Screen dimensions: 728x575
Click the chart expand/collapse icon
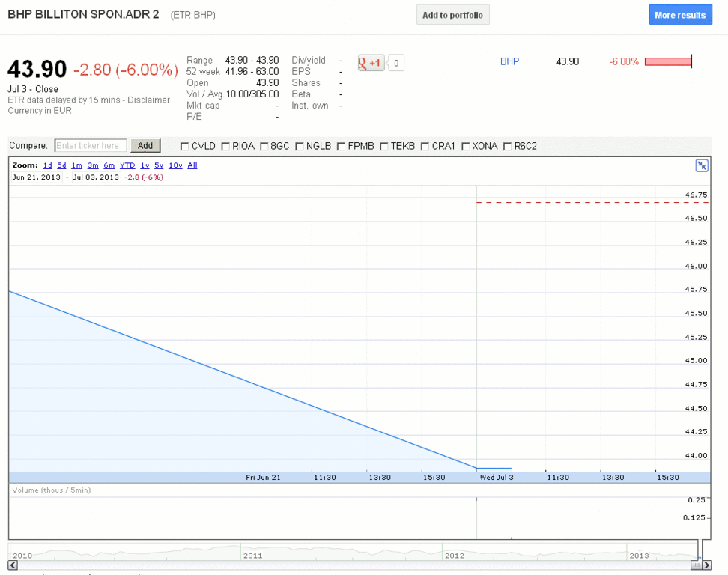(x=702, y=165)
